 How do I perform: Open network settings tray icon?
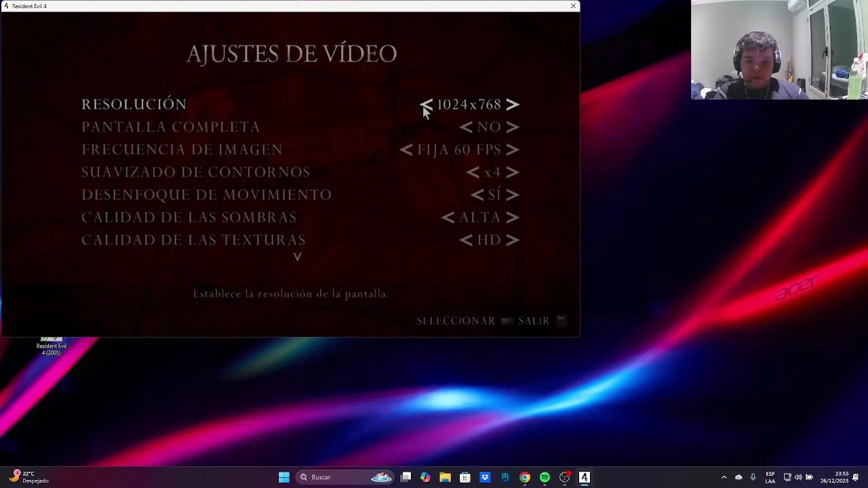[787, 477]
